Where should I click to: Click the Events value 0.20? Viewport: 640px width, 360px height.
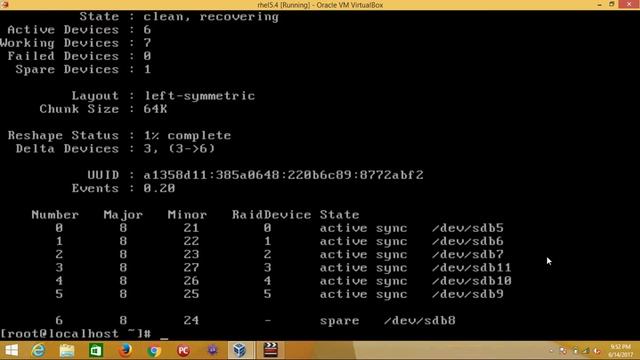(x=159, y=188)
